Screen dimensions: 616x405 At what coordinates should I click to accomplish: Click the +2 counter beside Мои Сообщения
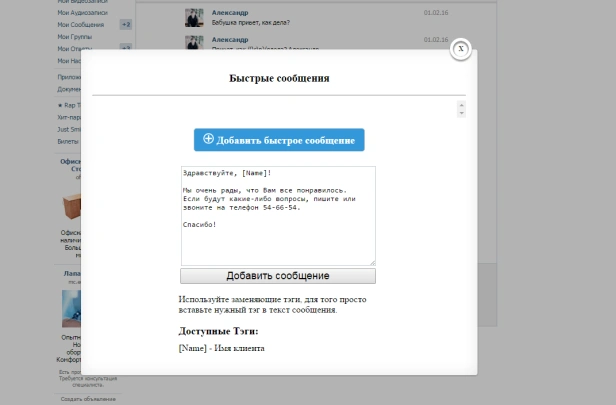tap(125, 23)
